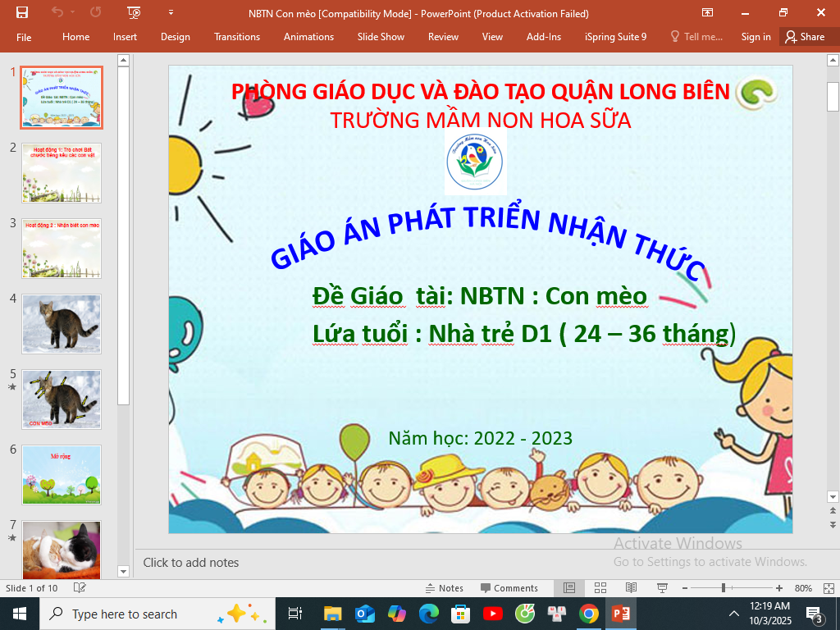Viewport: 840px width, 630px height.
Task: Click the Undo arrow icon
Action: pyautogui.click(x=57, y=12)
